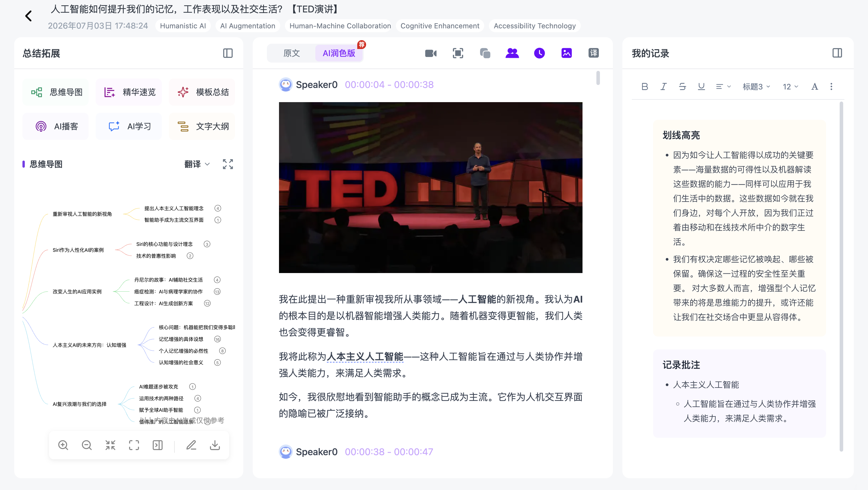The image size is (868, 490).
Task: Open the 思维导图 card
Action: pyautogui.click(x=56, y=92)
